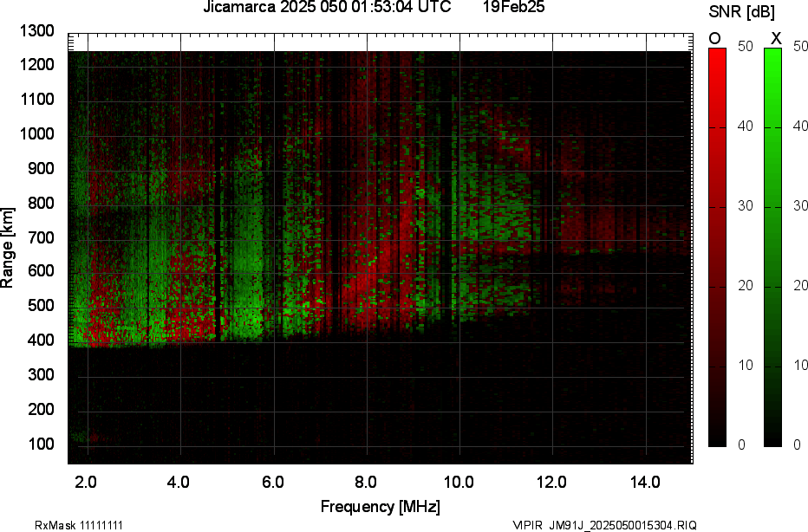The image size is (808, 532).
Task: Click the O colorbar '10' dB label
Action: (x=745, y=365)
